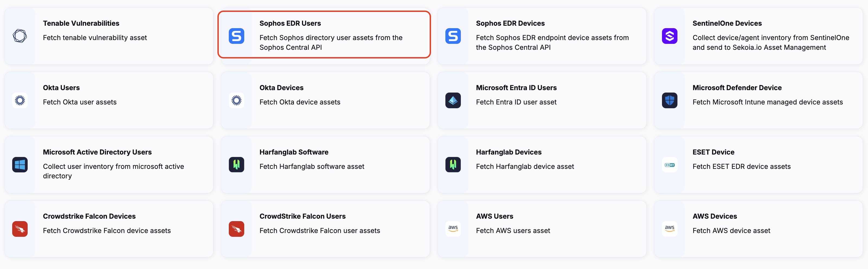Click the Okta Devices logo icon
868x269 pixels.
(237, 100)
